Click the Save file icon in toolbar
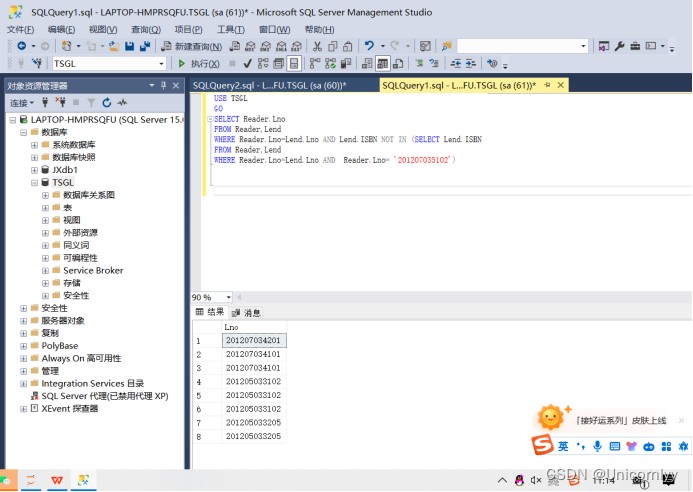693x492 pixels. coord(129,46)
